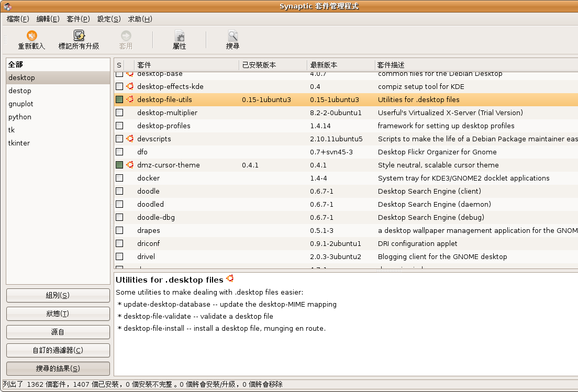Screen dimensions: 578x392
Task: Open the 求助(H) menu
Action: coord(140,19)
